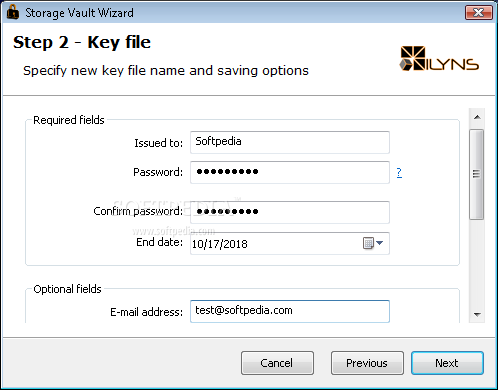Expand the End date dropdown arrow

click(x=379, y=243)
